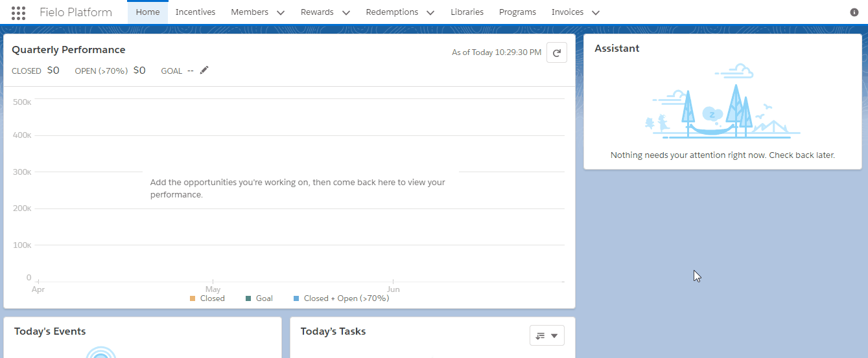Viewport: 868px width, 358px height.
Task: Click the Assistant sleeping hammock illustration
Action: 722,101
